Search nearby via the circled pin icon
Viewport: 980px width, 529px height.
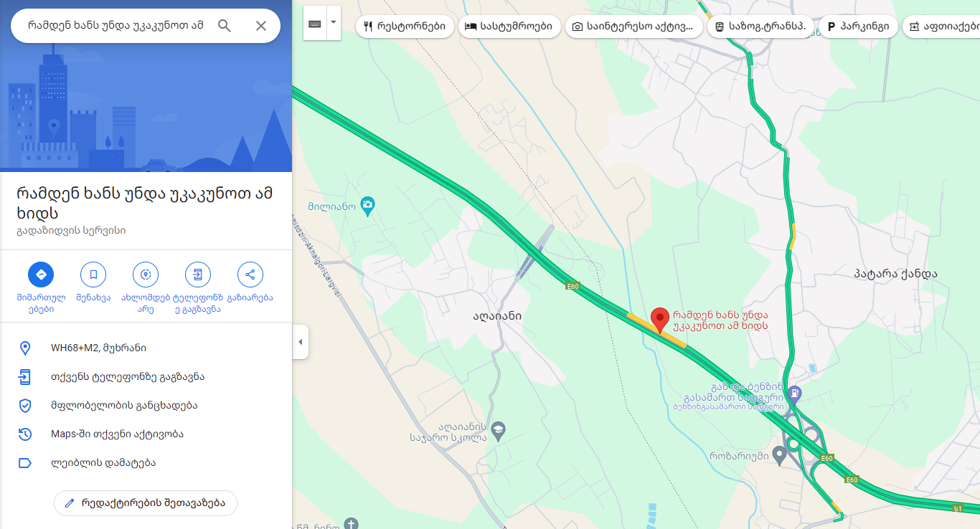point(146,275)
